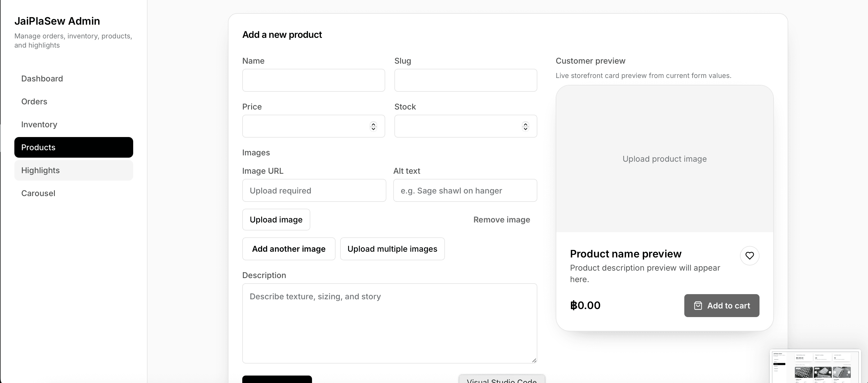Go to Orders in the sidebar
Image resolution: width=868 pixels, height=383 pixels.
pyautogui.click(x=73, y=101)
